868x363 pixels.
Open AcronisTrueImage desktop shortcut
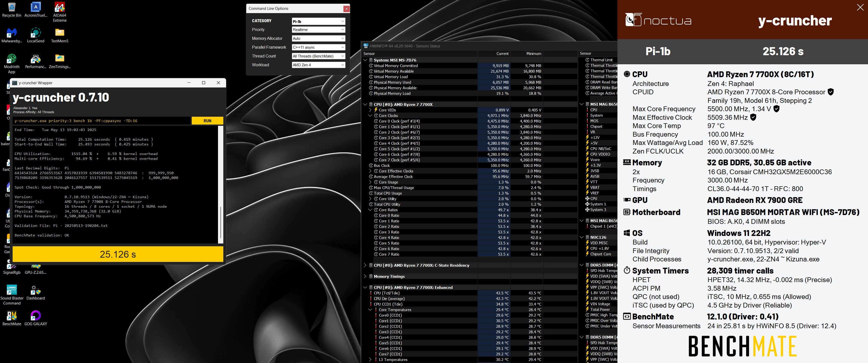36,10
